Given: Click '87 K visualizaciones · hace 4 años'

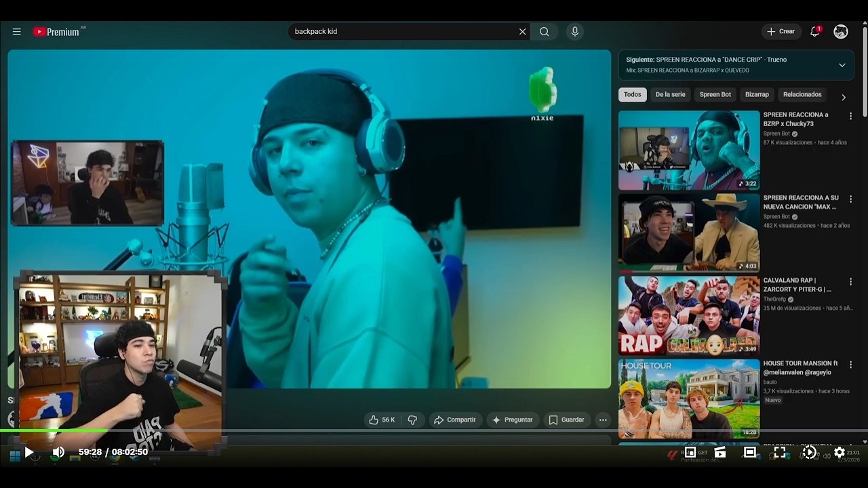Looking at the screenshot, I should click(805, 143).
